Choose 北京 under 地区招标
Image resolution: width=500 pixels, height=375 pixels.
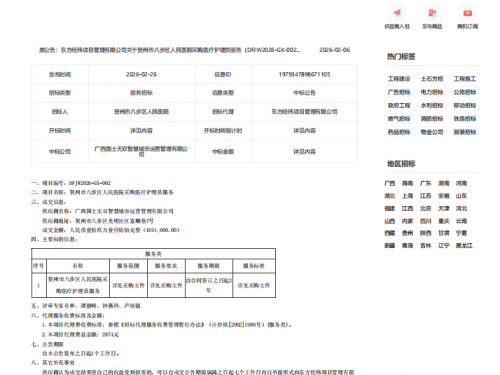tap(426, 208)
